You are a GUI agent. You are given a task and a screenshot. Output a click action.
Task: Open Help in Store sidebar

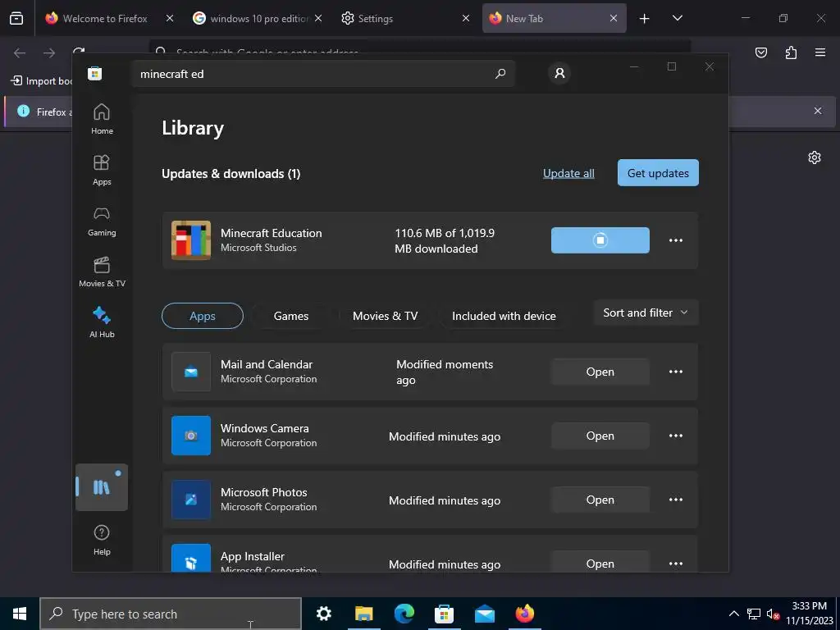coord(102,540)
